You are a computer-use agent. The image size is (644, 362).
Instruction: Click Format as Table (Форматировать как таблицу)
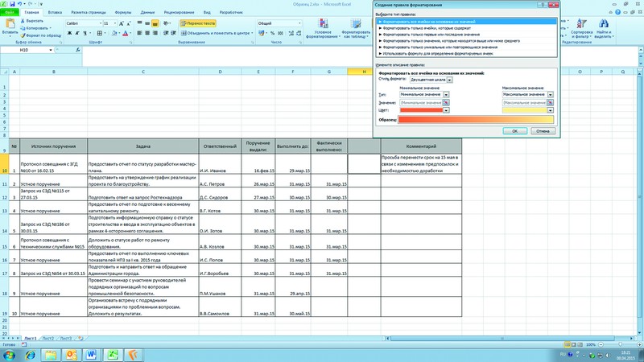click(x=356, y=28)
